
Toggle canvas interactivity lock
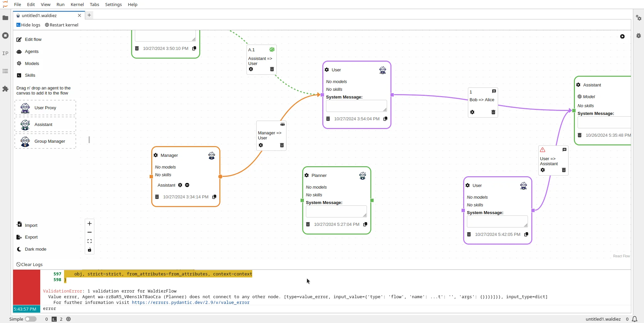pos(90,250)
